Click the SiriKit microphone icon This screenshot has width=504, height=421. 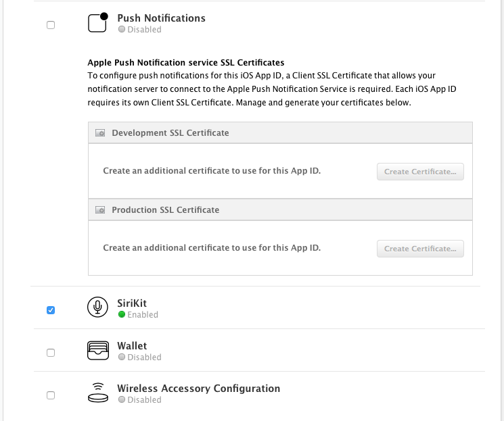tap(98, 308)
